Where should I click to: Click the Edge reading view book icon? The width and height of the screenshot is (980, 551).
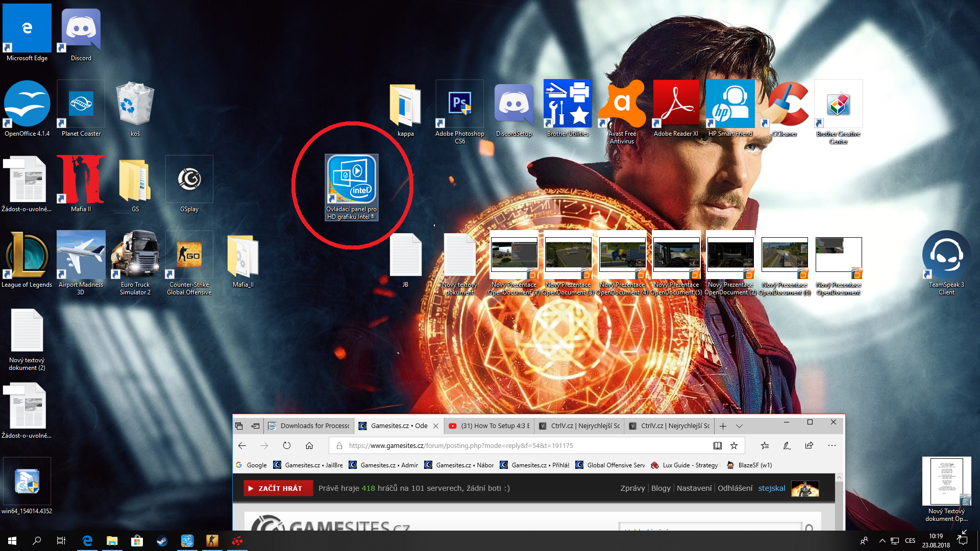(718, 445)
